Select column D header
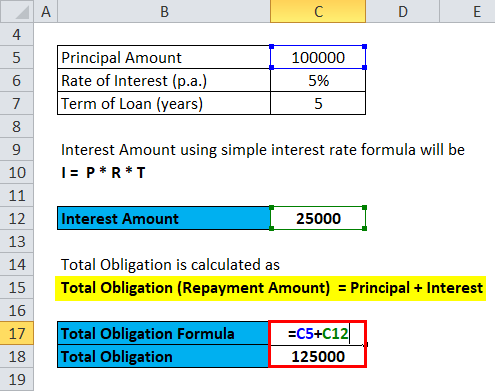Image resolution: width=495 pixels, height=391 pixels. coord(403,11)
